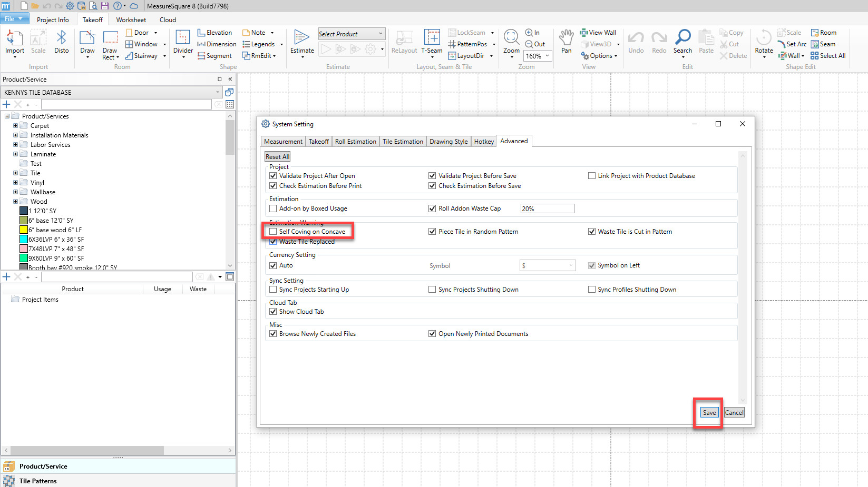Screen dimensions: 868x487
Task: Open the Tile Estimation settings tab
Action: pyautogui.click(x=403, y=142)
